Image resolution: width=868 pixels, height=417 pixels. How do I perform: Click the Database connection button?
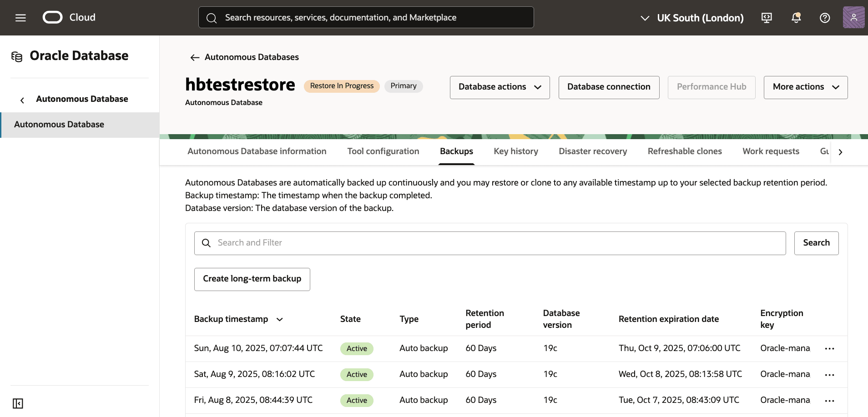(609, 87)
